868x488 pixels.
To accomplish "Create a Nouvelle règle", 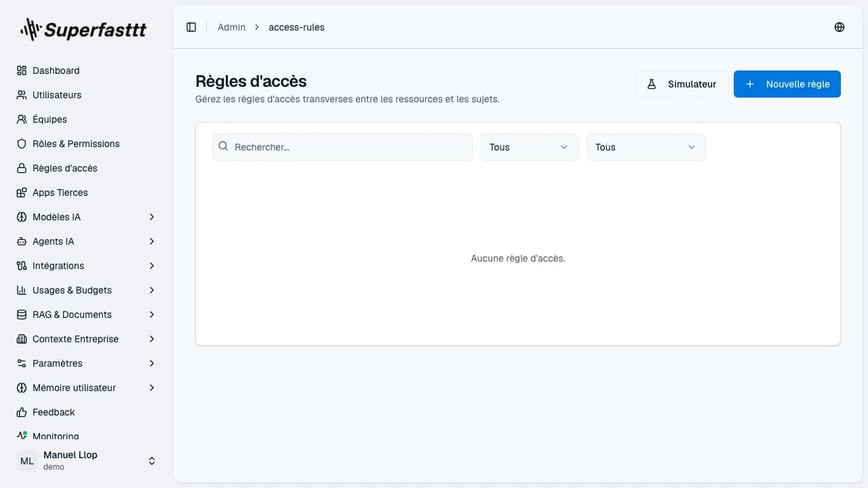I will tap(787, 84).
